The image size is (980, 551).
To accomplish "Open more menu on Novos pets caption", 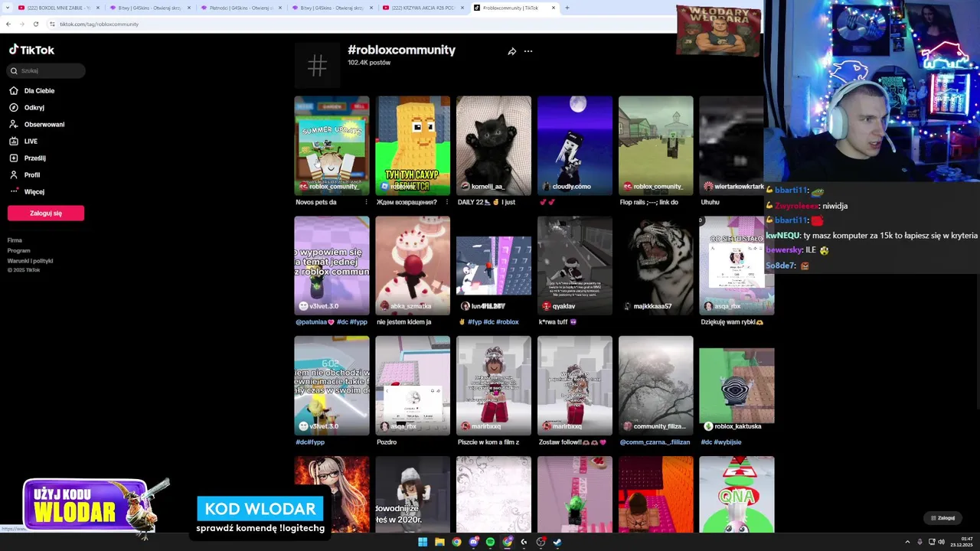I will pos(366,202).
